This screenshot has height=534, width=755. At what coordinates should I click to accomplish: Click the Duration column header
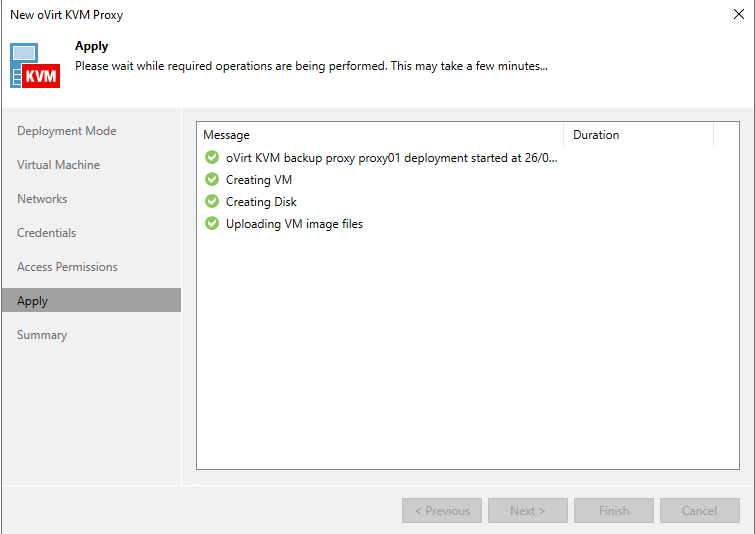[638, 135]
